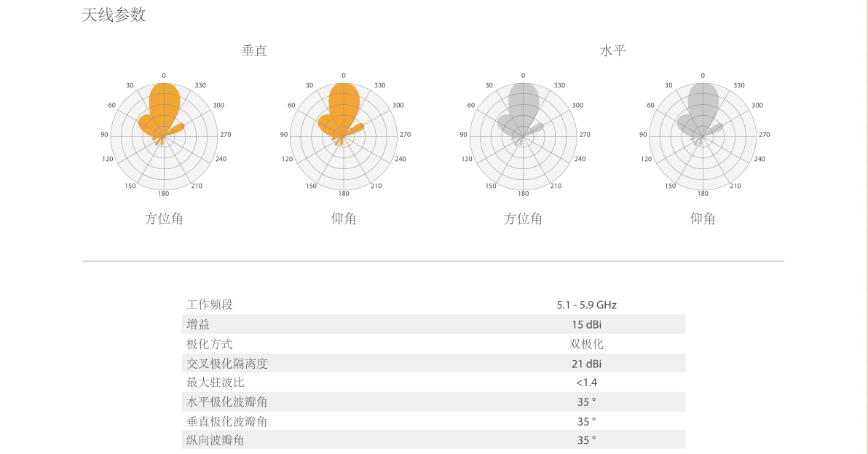Click the 仰角 caption under the gray chart
This screenshot has width=868, height=454.
click(x=703, y=219)
